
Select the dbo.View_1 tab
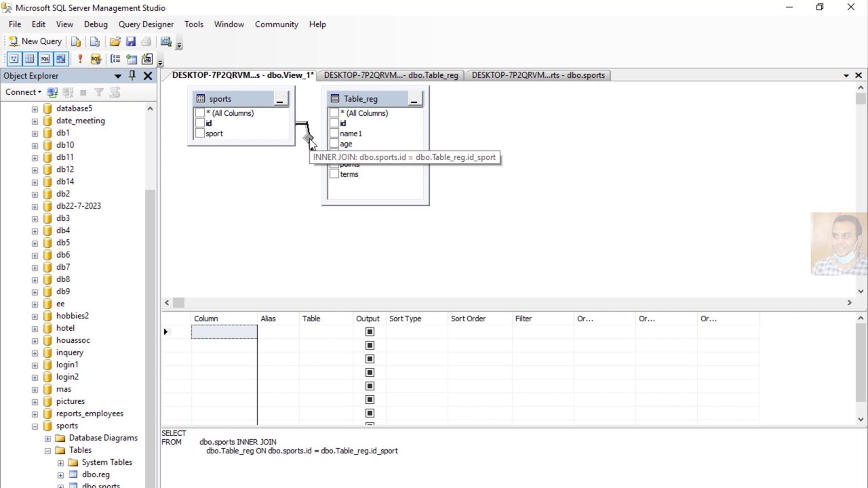pyautogui.click(x=242, y=75)
